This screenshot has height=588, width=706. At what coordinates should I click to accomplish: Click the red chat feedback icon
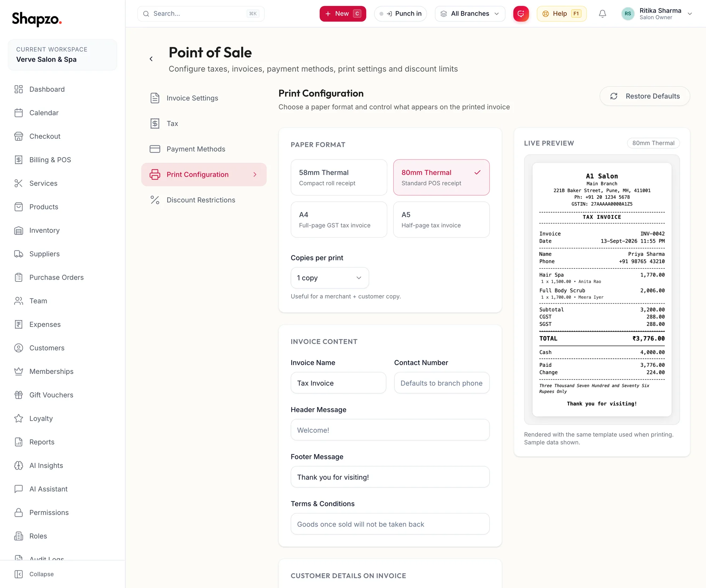521,14
